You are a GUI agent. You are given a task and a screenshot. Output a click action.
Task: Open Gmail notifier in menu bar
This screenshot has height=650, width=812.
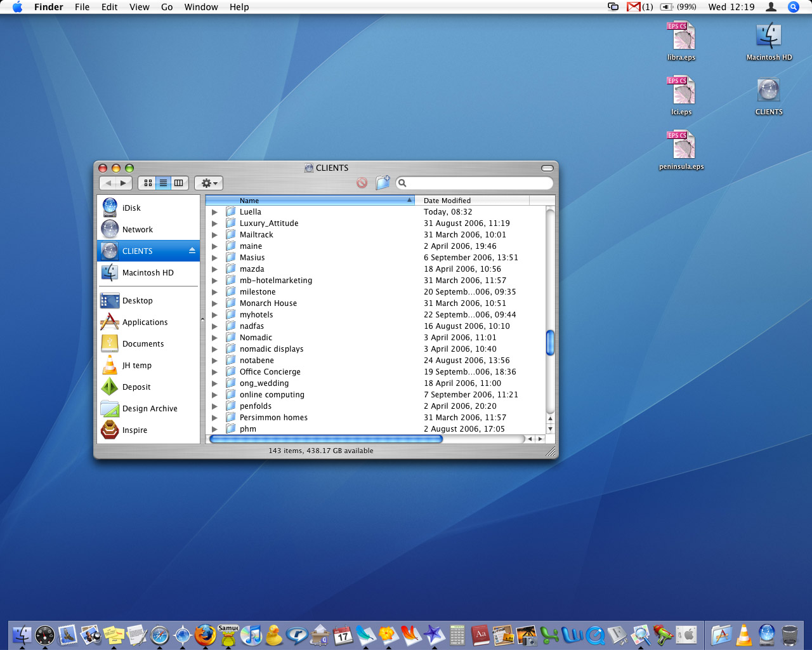639,7
